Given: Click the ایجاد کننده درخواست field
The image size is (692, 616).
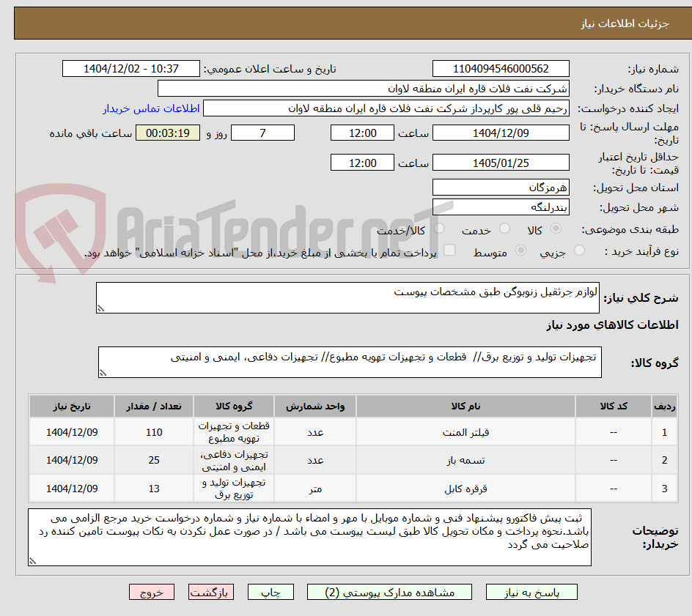Looking at the screenshot, I should [x=386, y=108].
